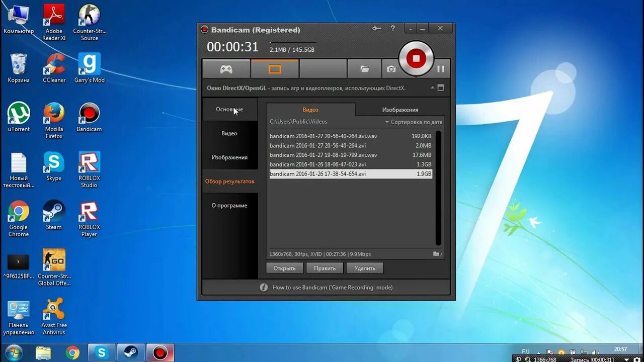Open uTorrent desktop icon
Image resolution: width=644 pixels, height=362 pixels.
19,117
